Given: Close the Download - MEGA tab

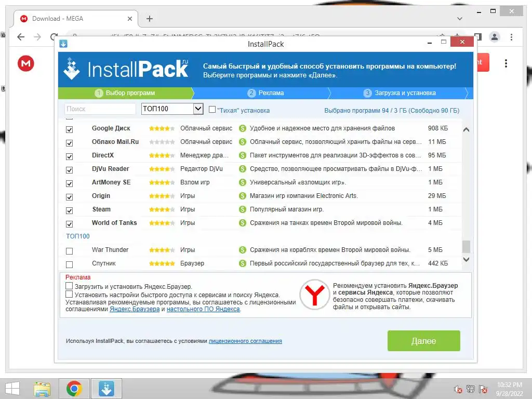Looking at the screenshot, I should coord(129,19).
